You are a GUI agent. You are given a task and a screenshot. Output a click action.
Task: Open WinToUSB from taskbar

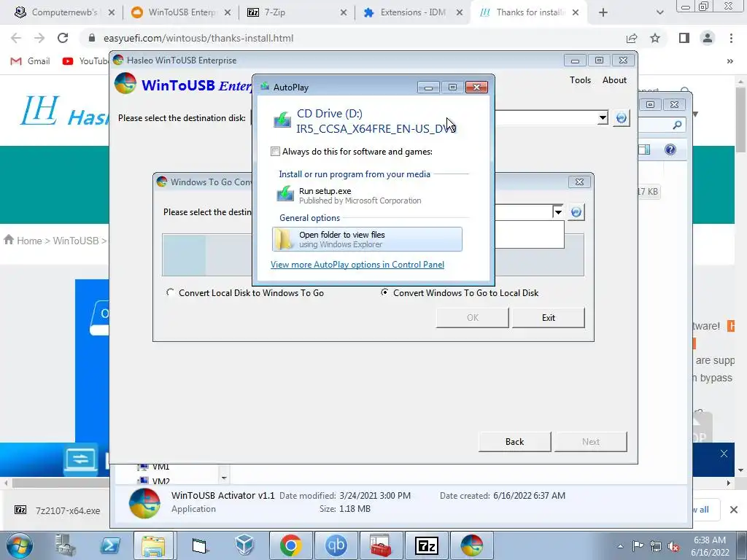pos(472,545)
